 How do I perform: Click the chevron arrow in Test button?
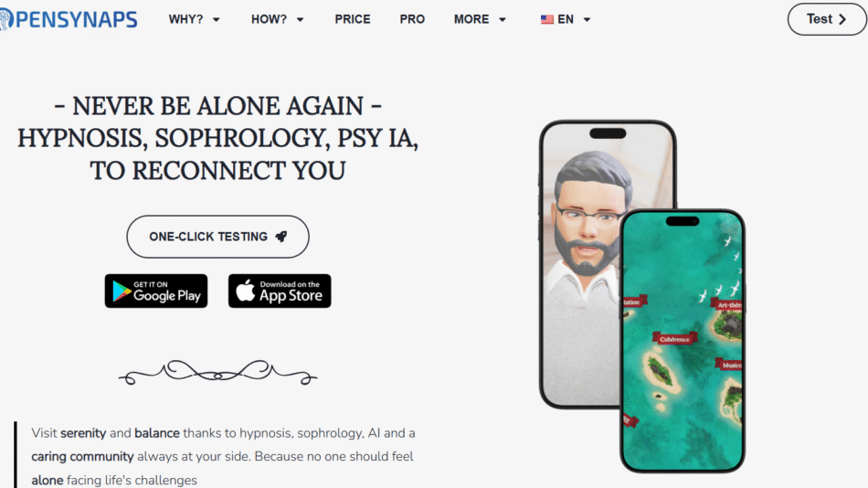(x=842, y=19)
